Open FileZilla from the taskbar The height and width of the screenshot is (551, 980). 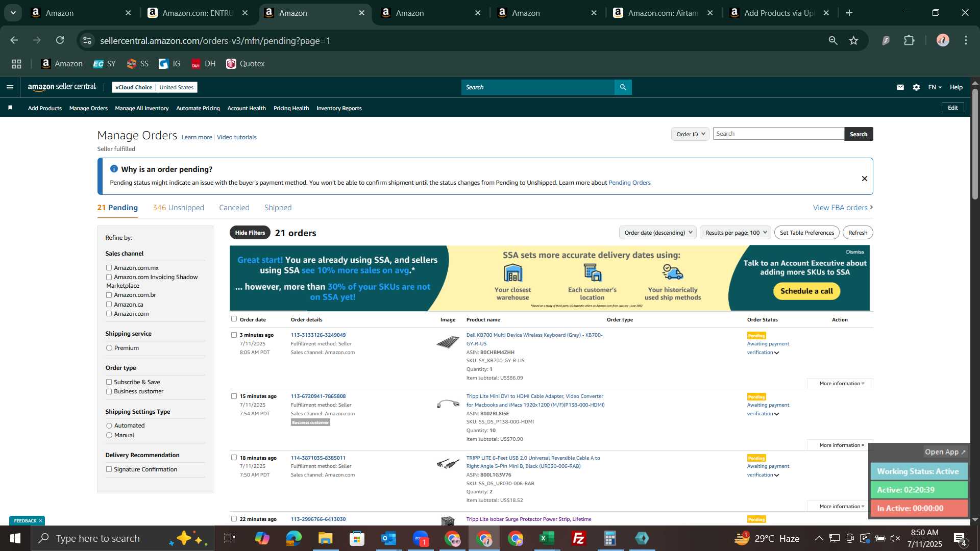[578, 538]
